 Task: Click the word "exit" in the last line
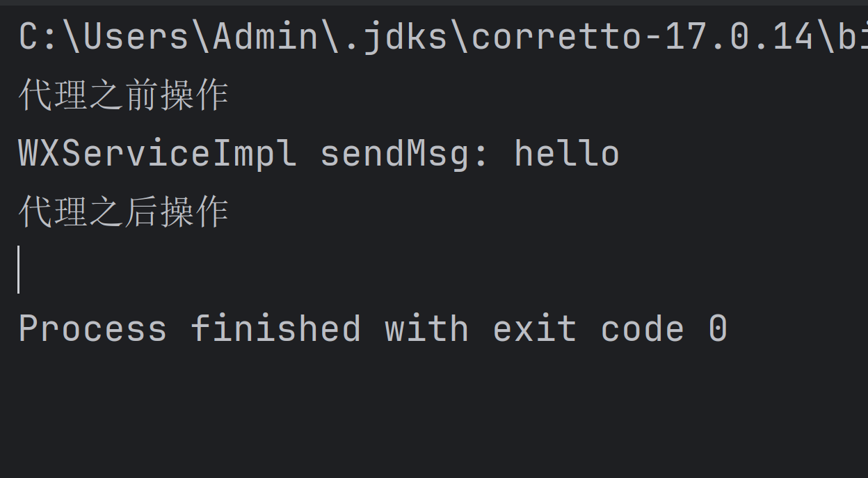pos(534,328)
